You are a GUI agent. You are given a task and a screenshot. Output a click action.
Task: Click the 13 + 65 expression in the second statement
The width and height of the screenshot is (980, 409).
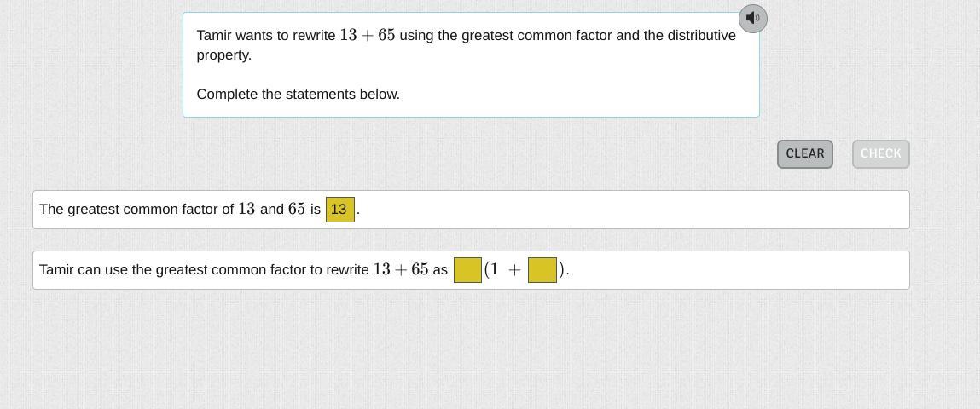(400, 269)
